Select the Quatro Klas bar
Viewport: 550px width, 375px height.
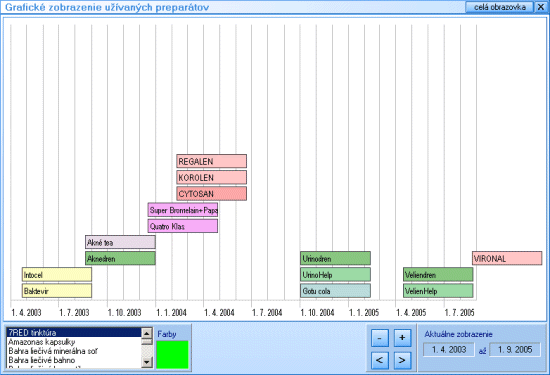pos(183,226)
